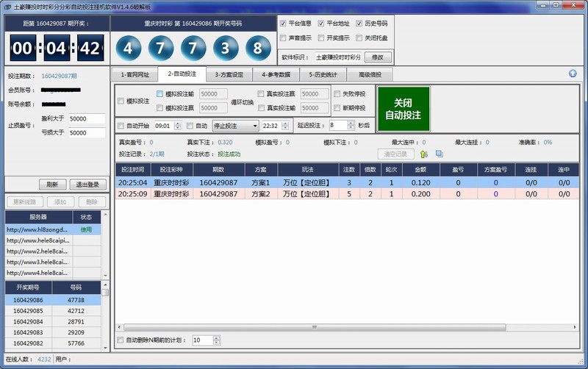
Task: Click the green up-arrow export icon
Action: point(424,154)
